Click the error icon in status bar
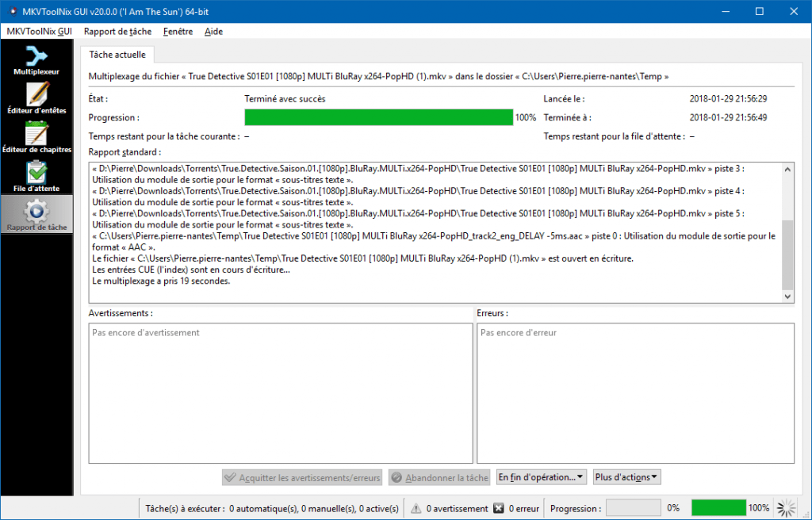The height and width of the screenshot is (520, 812). coord(498,508)
